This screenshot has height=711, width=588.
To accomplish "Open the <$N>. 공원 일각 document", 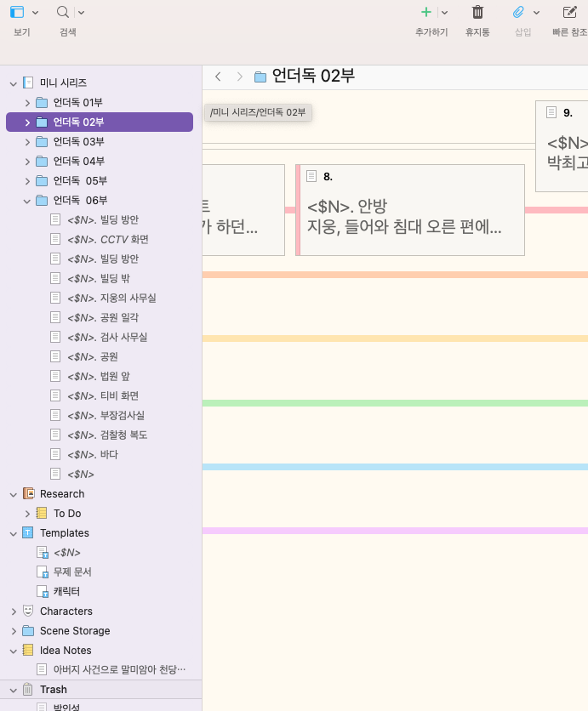I will click(103, 317).
